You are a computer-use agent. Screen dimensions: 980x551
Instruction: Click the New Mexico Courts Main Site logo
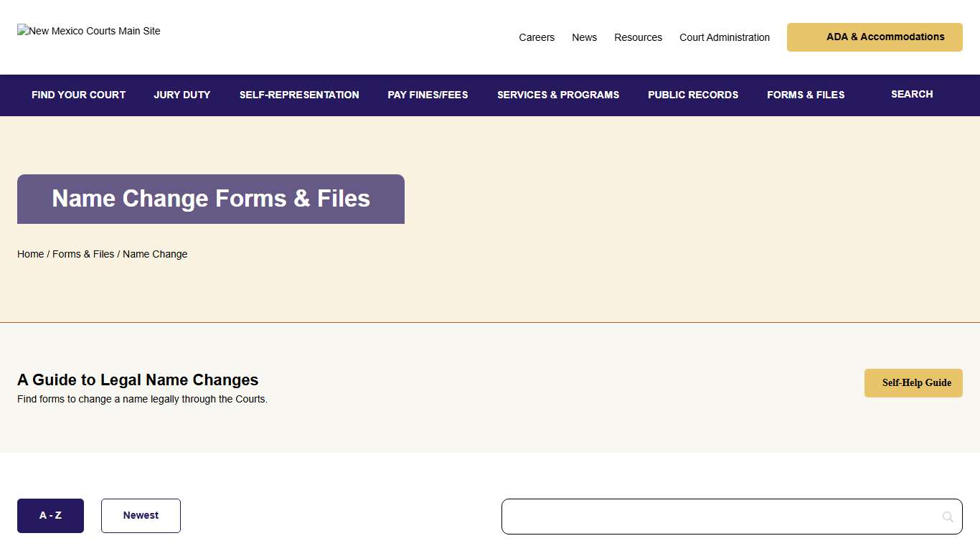tap(89, 31)
